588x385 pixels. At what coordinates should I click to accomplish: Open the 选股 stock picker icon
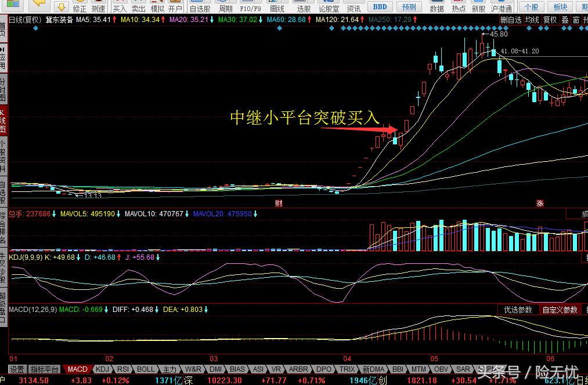pos(304,6)
